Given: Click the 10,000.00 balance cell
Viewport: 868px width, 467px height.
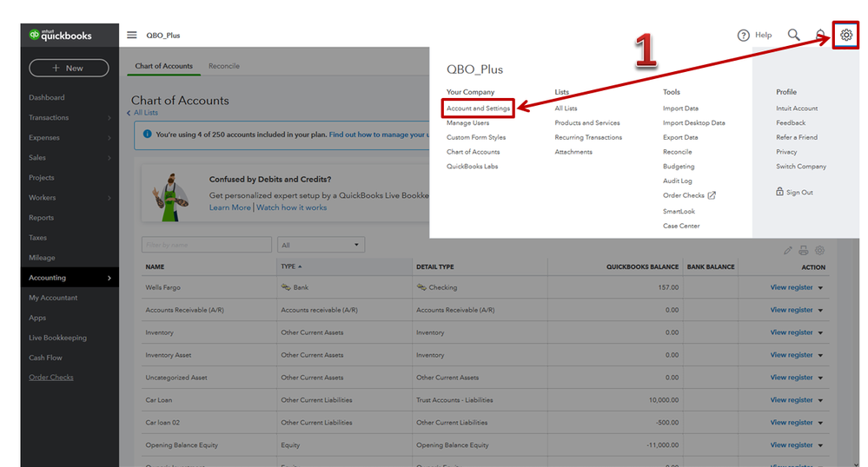Looking at the screenshot, I should (663, 400).
